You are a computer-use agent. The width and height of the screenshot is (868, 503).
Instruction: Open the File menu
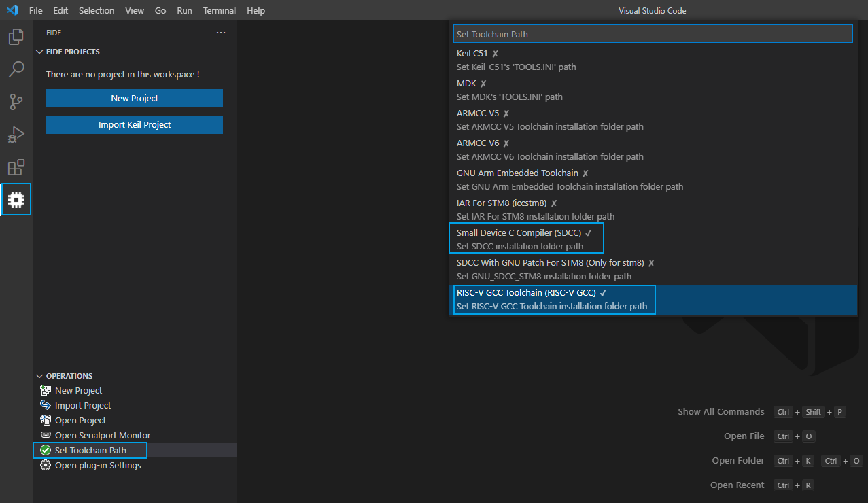coord(36,10)
